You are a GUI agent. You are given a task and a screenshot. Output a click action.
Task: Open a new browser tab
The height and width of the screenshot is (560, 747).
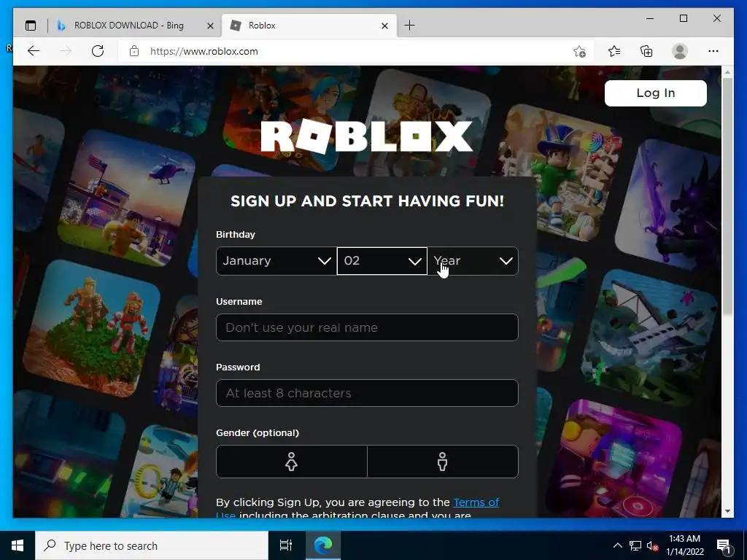[409, 26]
